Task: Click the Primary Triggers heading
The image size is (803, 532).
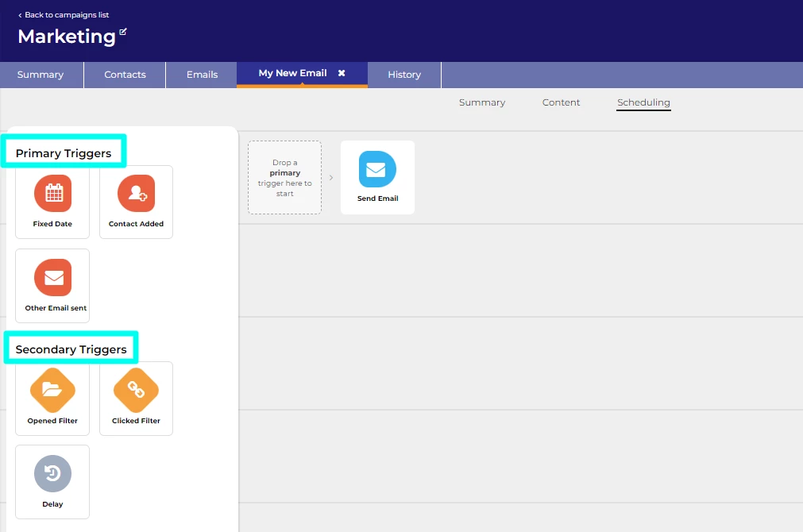Action: (63, 153)
